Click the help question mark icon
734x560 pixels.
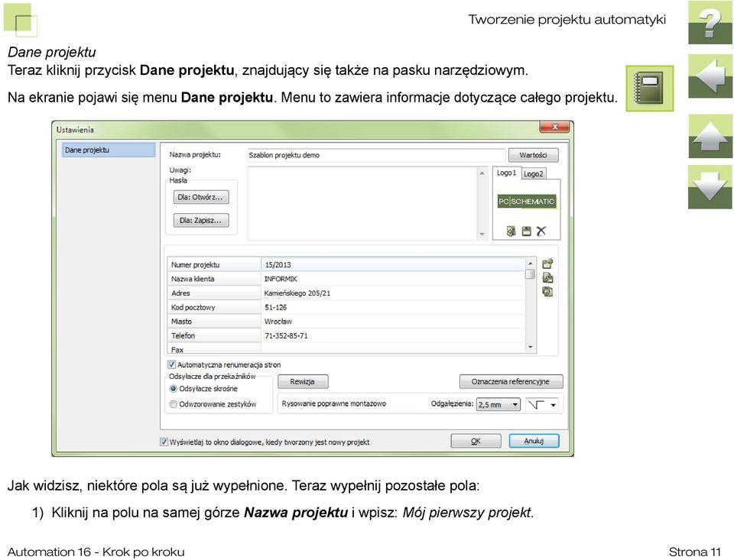point(710,22)
